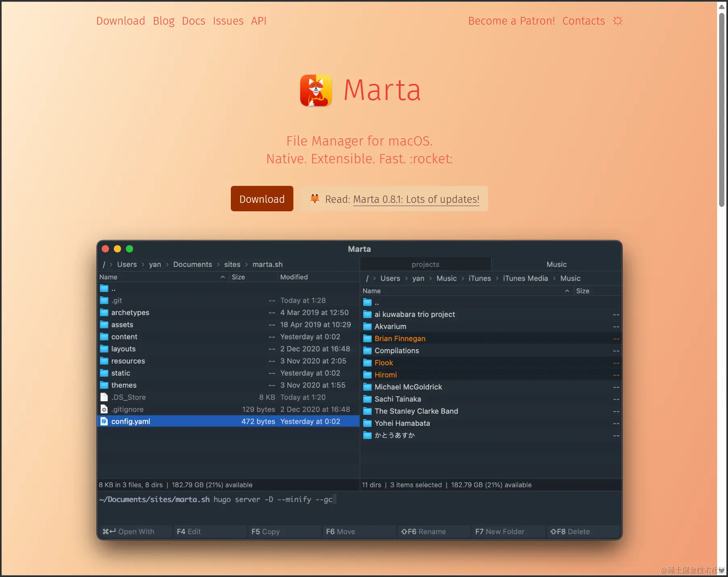Open the Docs page
The height and width of the screenshot is (577, 728).
click(194, 21)
